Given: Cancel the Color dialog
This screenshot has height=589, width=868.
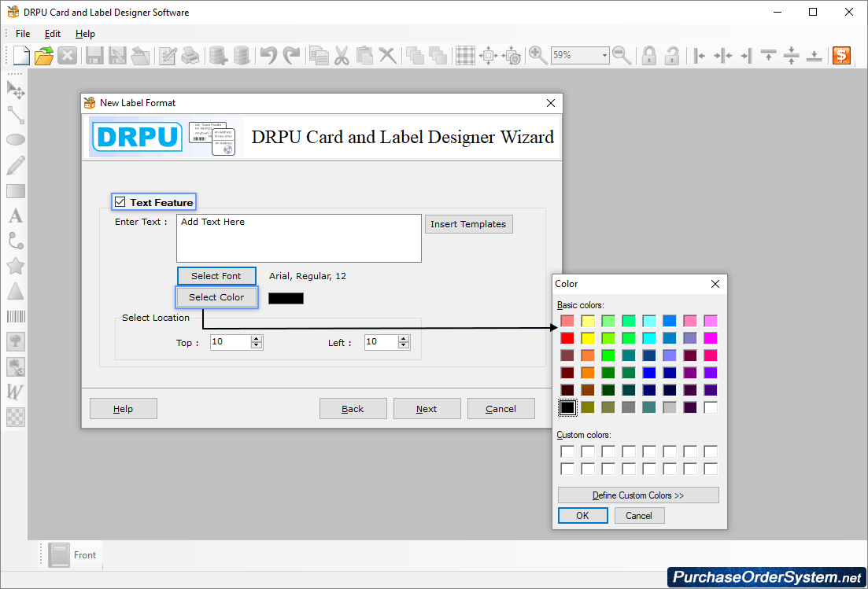Looking at the screenshot, I should (x=639, y=515).
